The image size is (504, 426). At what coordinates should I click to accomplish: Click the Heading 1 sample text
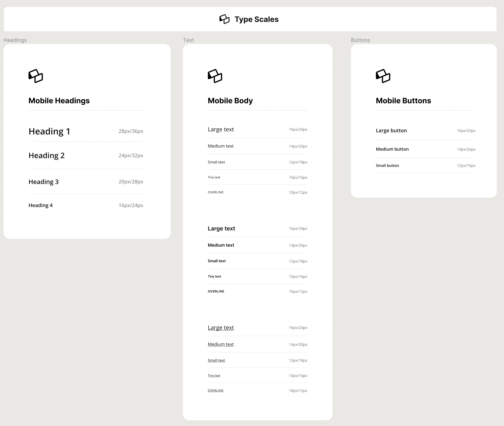click(x=49, y=131)
